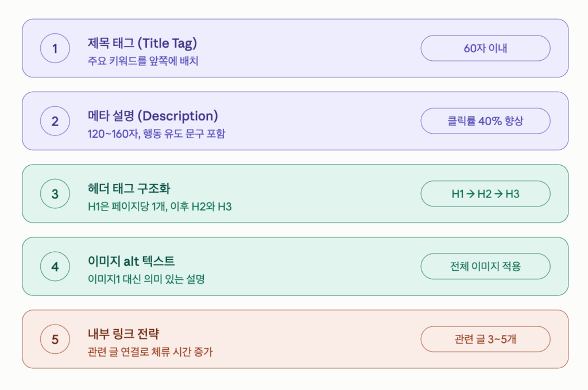
Task: Click the 관련 글 3~5개 badge
Action: [486, 339]
